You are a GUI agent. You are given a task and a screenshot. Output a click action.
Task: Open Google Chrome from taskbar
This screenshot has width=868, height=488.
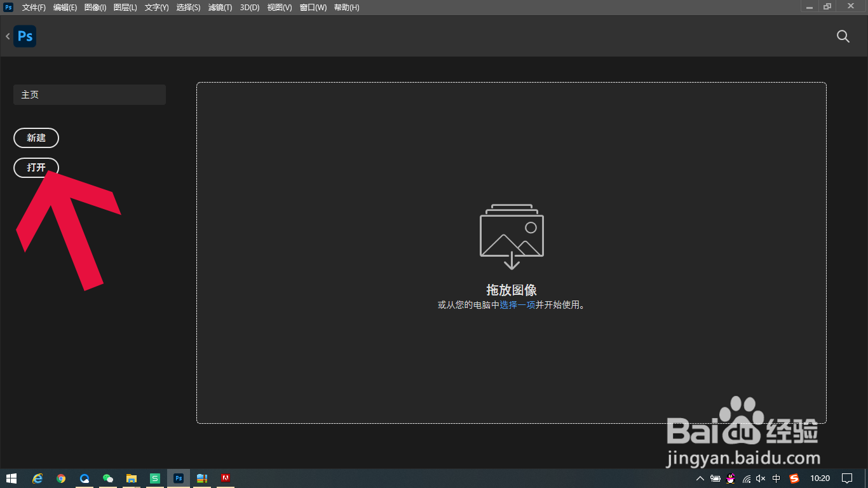point(61,478)
